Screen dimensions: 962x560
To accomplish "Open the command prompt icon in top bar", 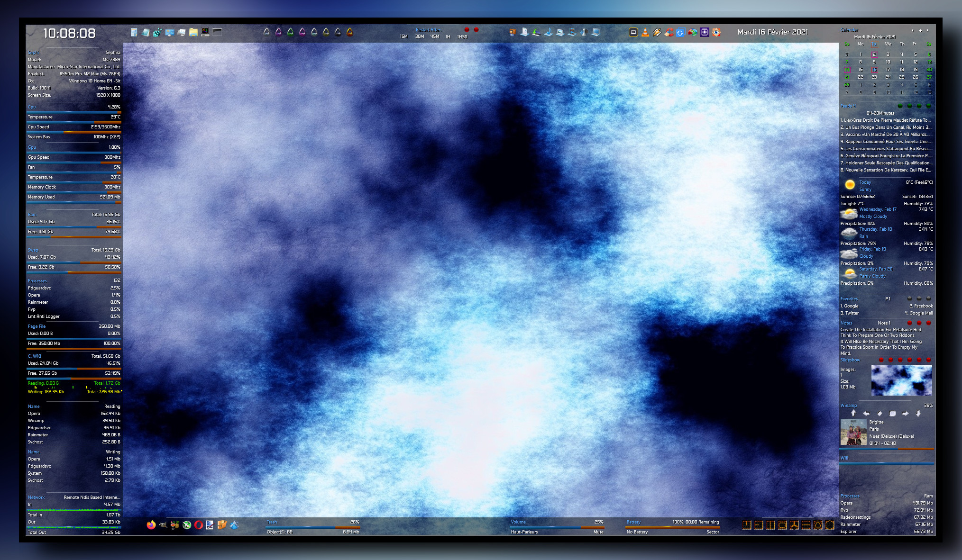I will click(x=217, y=32).
